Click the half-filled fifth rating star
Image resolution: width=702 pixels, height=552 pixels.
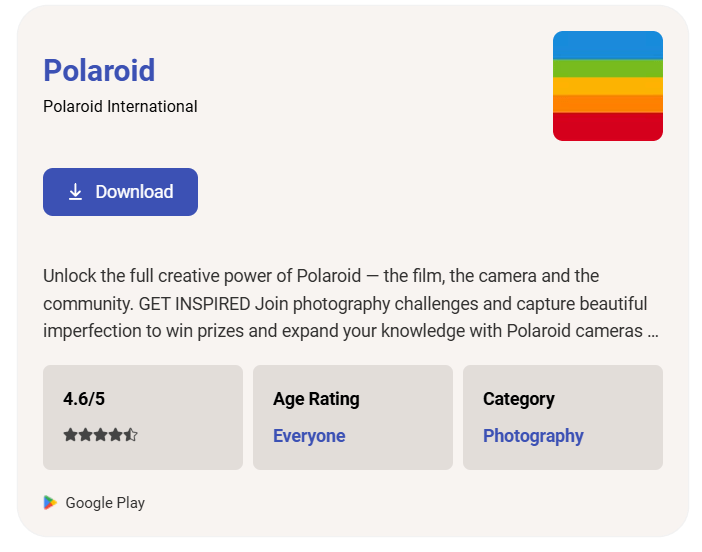[x=131, y=435]
